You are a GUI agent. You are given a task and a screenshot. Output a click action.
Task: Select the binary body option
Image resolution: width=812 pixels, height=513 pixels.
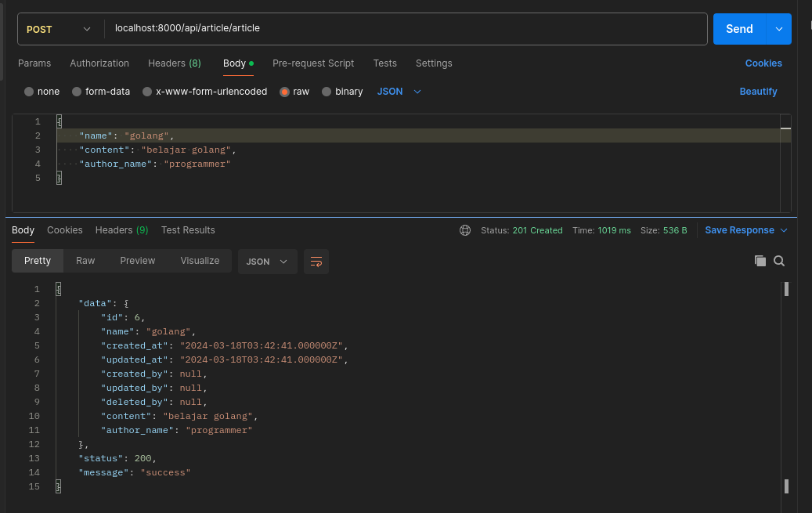327,92
